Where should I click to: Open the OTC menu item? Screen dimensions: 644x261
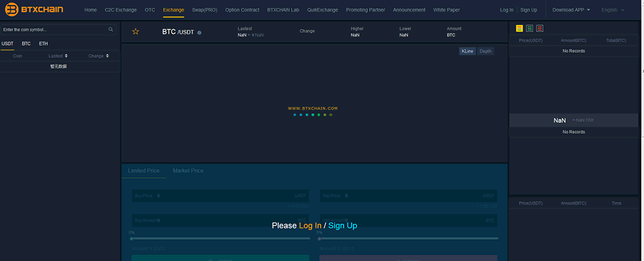click(150, 10)
